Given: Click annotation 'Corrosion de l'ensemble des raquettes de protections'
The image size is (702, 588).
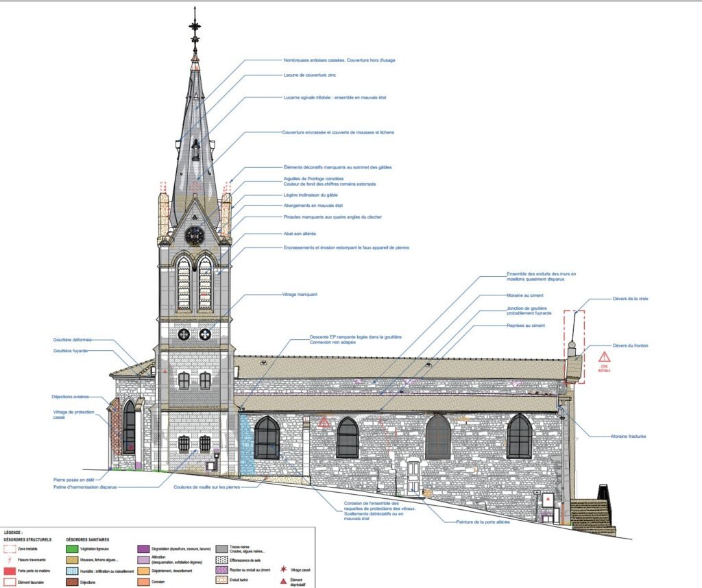Looking at the screenshot, I should [x=380, y=511].
